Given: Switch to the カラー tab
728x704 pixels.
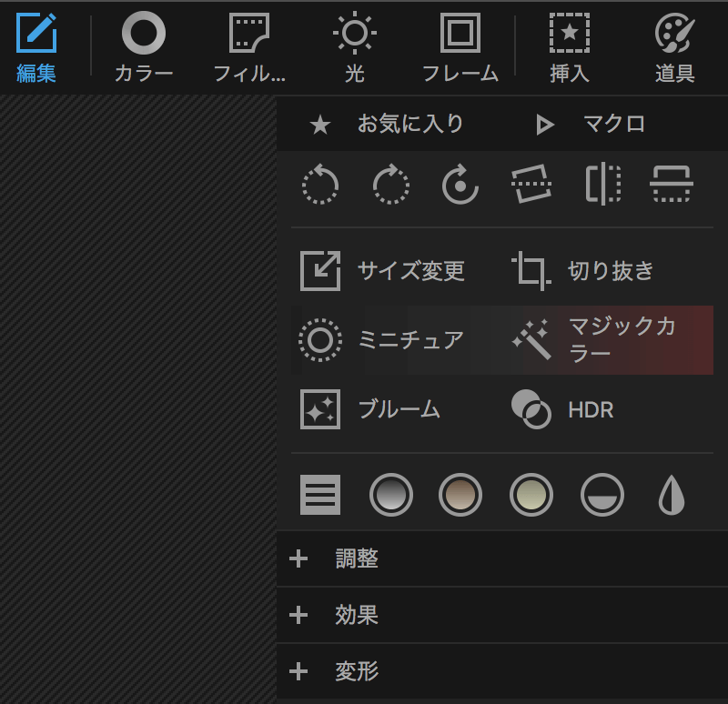Looking at the screenshot, I should coord(144,50).
